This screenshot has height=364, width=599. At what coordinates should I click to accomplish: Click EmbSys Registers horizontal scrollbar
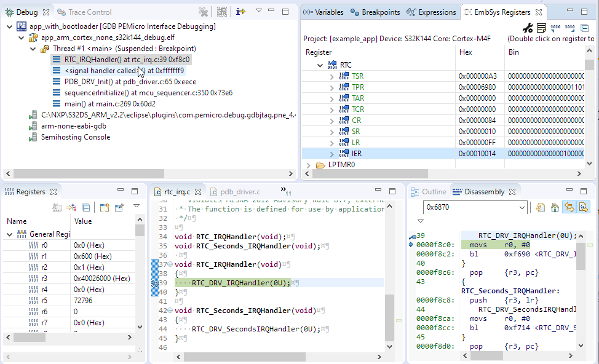370,174
